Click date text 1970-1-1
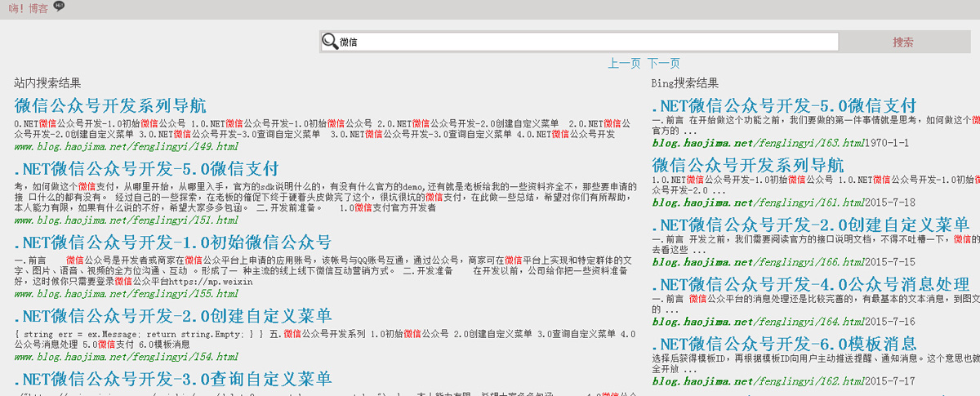The image size is (980, 396). [x=886, y=143]
